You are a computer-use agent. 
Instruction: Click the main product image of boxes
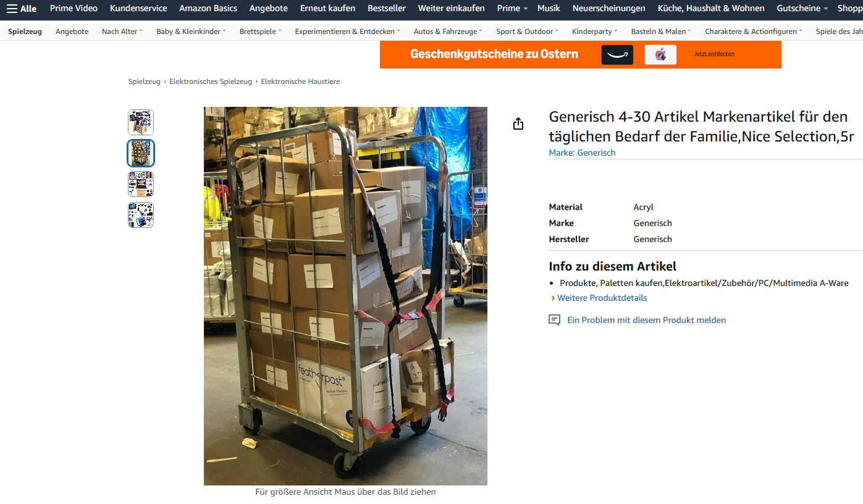pyautogui.click(x=345, y=296)
